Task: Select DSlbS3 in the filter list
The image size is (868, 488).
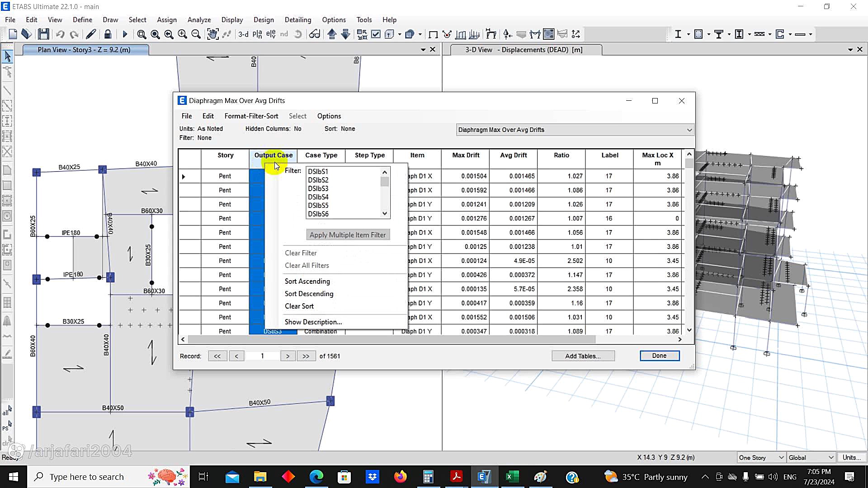Action: click(x=318, y=188)
